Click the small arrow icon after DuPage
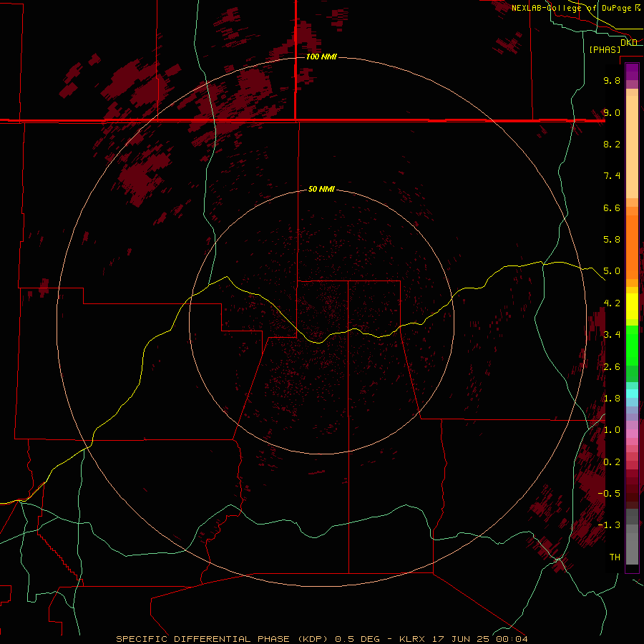 click(638, 8)
